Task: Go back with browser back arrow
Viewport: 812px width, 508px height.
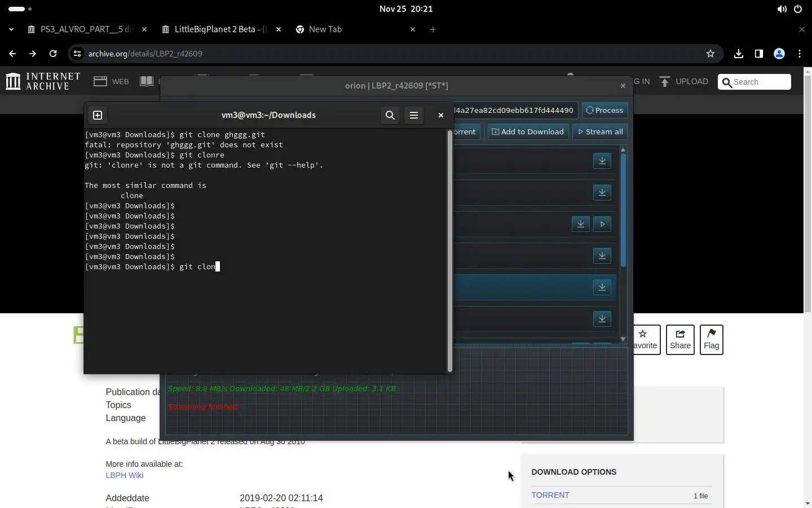Action: (12, 54)
